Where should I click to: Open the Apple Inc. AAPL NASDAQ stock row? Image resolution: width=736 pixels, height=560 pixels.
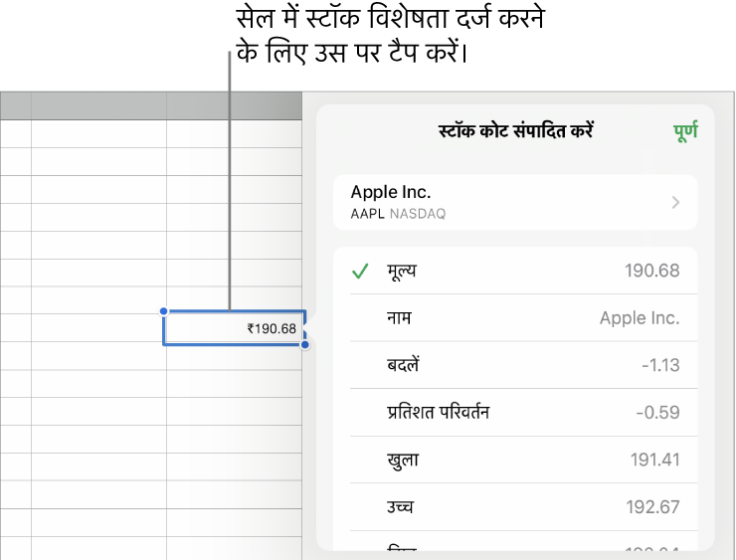(x=515, y=202)
